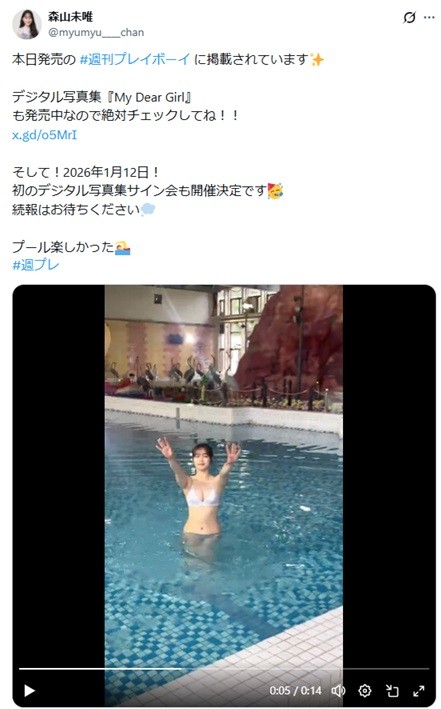Image resolution: width=441 pixels, height=709 pixels.
Task: Open the #週刊プレイボーイ hashtag
Action: tap(135, 59)
